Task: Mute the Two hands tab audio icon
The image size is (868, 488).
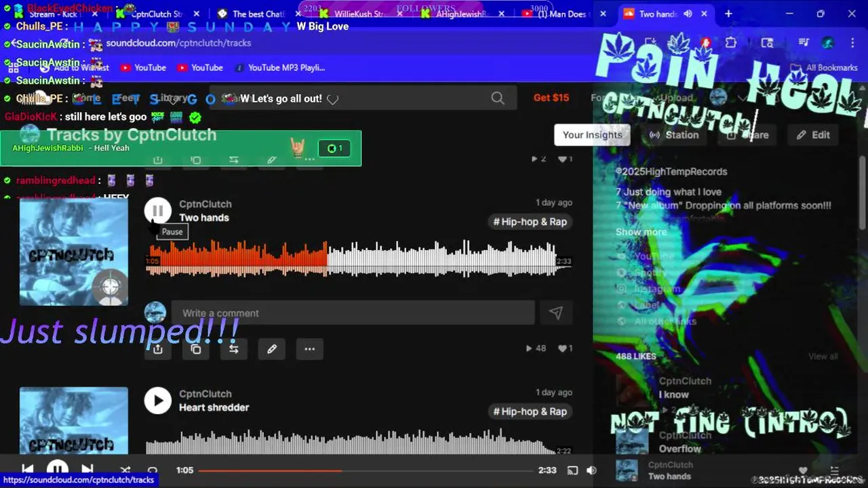Action: (690, 14)
